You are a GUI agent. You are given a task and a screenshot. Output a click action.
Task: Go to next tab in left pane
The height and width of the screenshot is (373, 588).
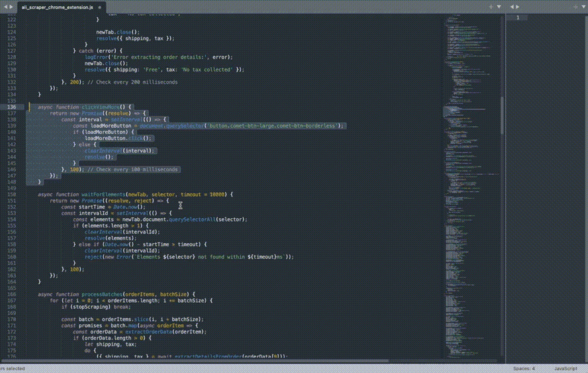11,7
